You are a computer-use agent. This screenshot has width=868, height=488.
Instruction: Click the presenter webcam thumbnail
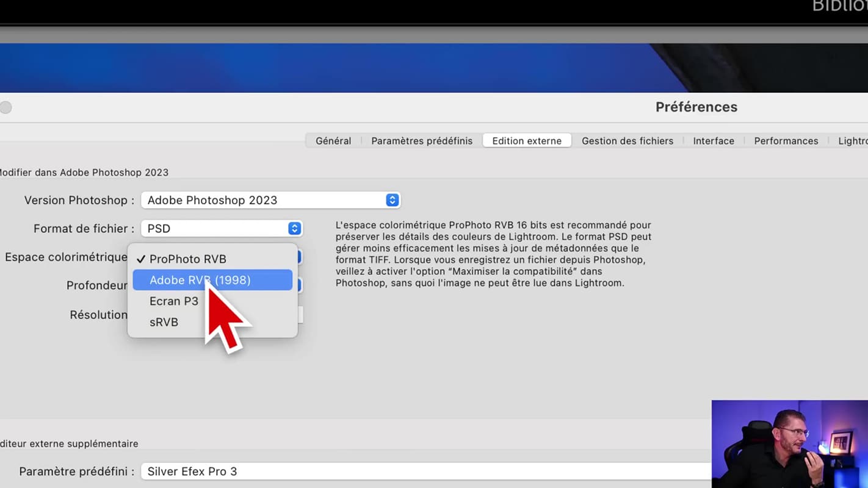[790, 444]
